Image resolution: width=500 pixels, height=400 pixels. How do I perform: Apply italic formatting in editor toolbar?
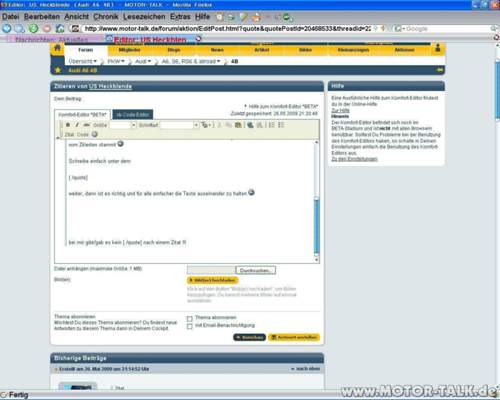click(77, 125)
